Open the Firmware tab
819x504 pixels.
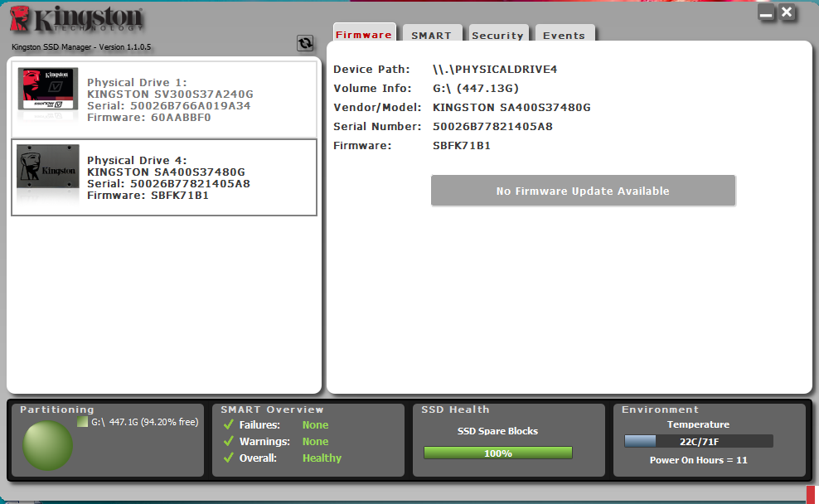[x=364, y=33]
